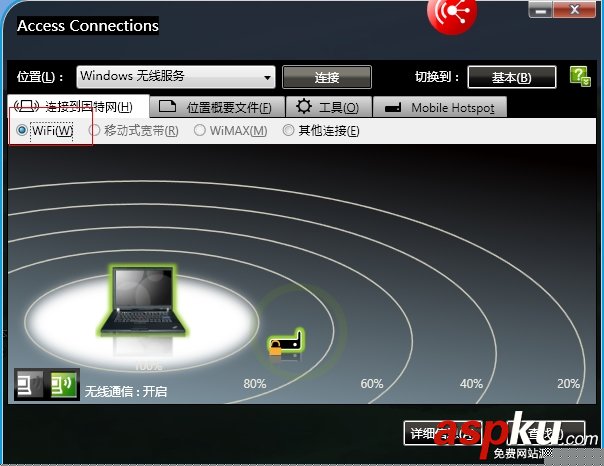Click the locked wireless router icon
Image resolution: width=604 pixels, height=466 pixels.
[x=286, y=343]
